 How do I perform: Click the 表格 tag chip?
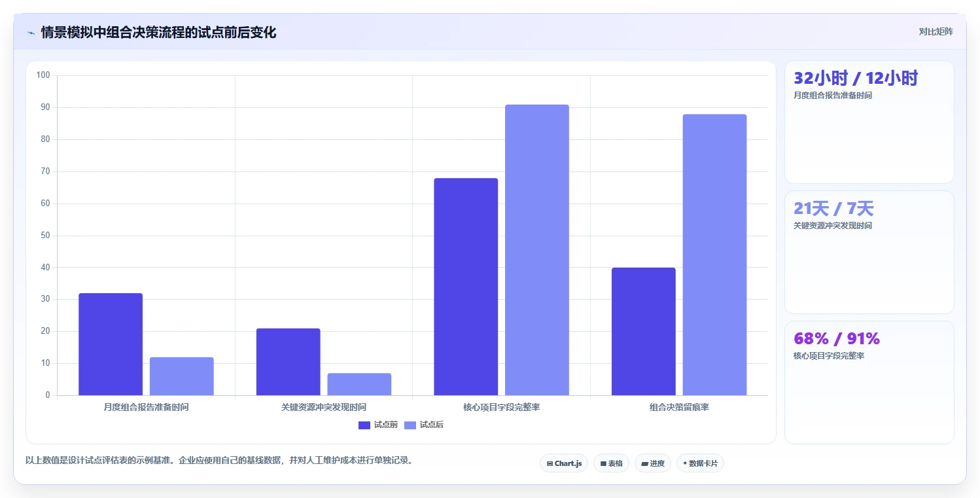[611, 463]
